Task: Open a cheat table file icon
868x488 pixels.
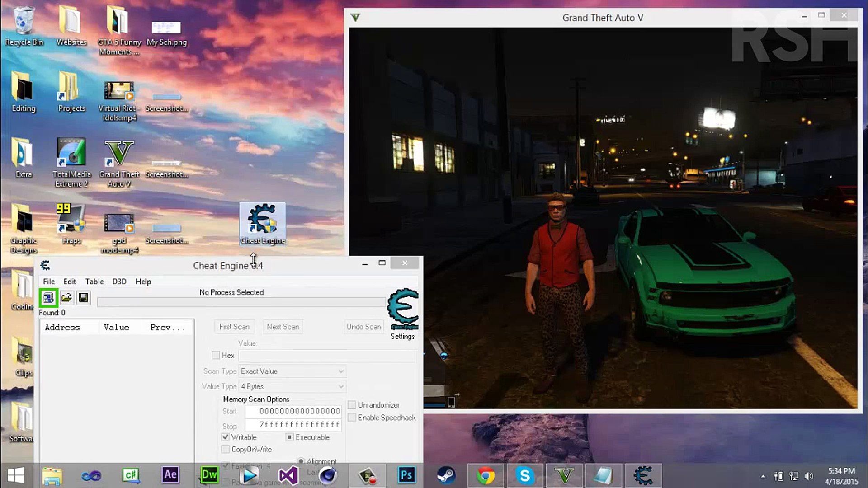Action: click(x=66, y=298)
